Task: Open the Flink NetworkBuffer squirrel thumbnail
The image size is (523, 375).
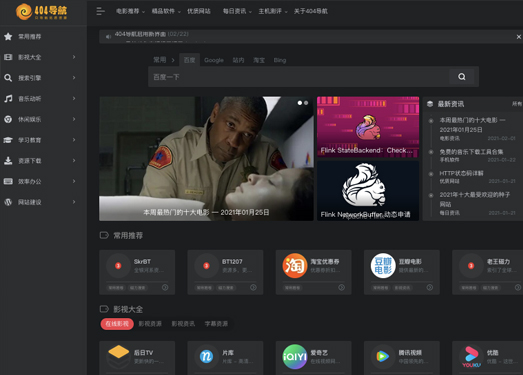Action: tap(368, 191)
